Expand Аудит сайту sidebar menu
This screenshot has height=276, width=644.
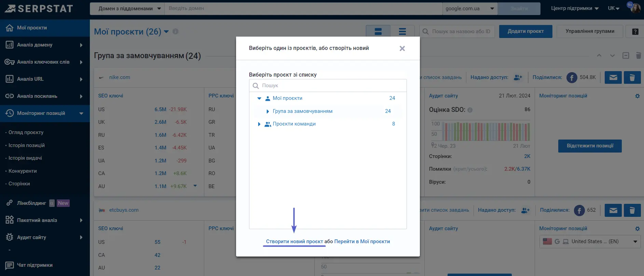coord(45,237)
